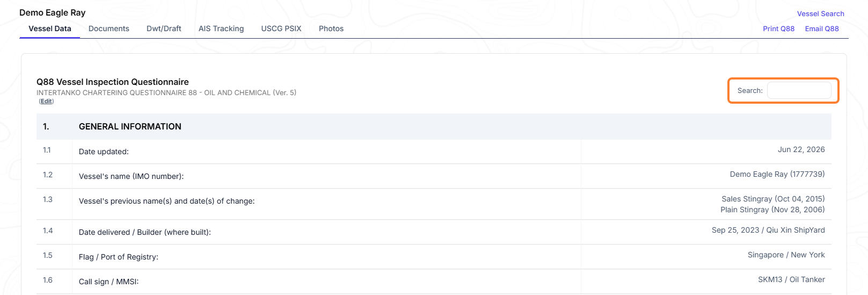This screenshot has height=295, width=868.
Task: Click the Email Q88 link
Action: [822, 29]
